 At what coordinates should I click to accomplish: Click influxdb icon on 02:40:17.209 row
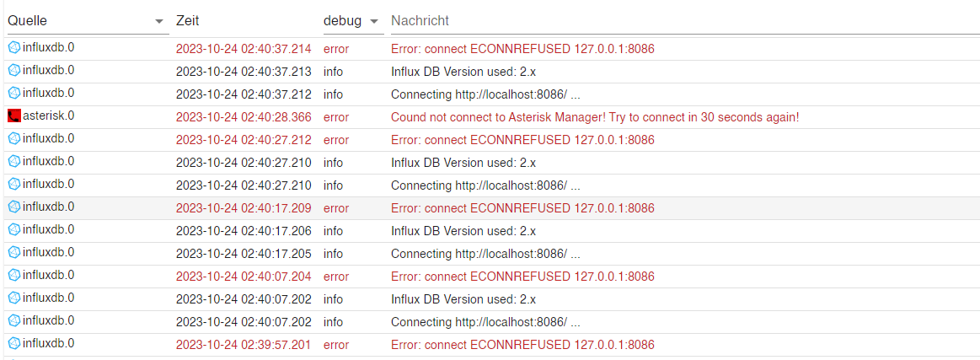coord(13,207)
